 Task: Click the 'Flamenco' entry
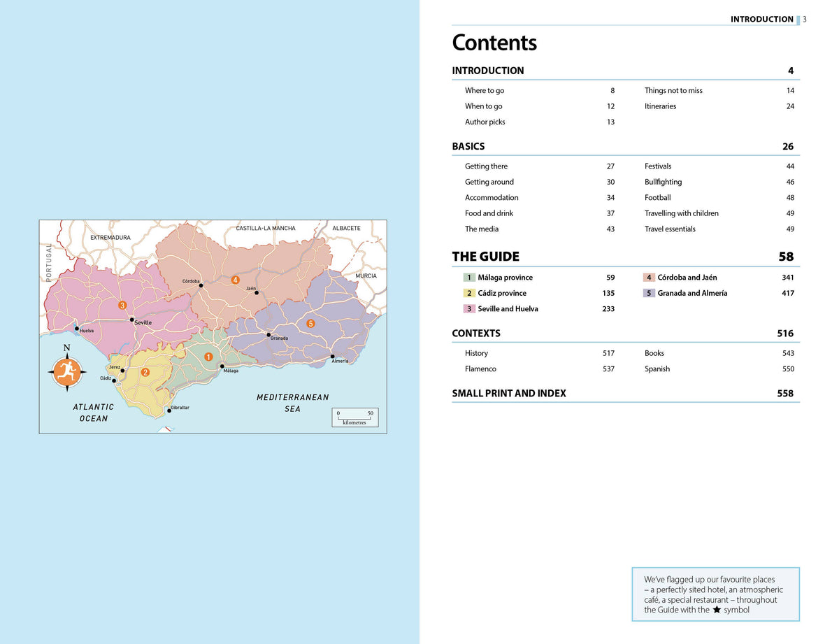(480, 369)
